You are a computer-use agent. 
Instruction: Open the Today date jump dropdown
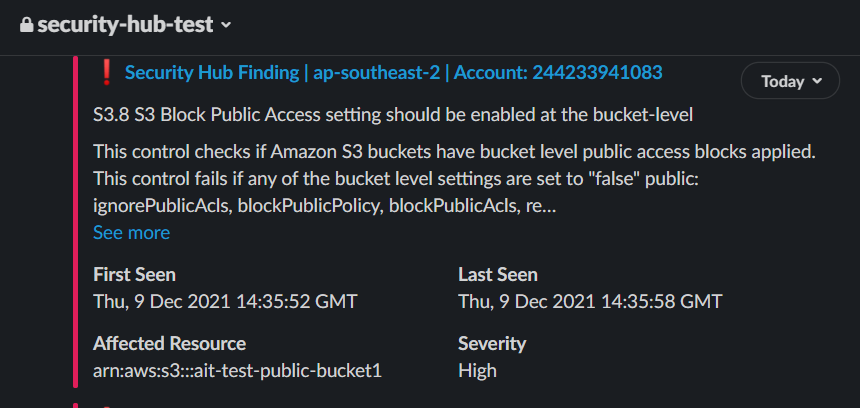pyautogui.click(x=790, y=81)
